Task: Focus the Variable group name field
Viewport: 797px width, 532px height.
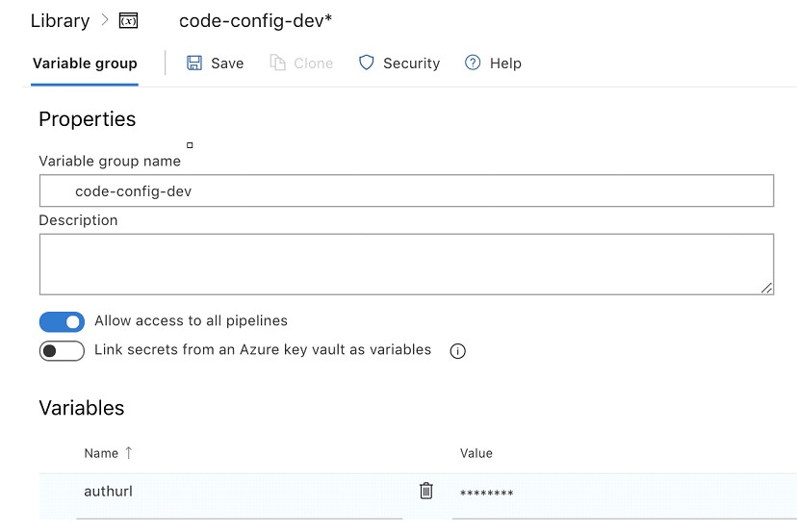Action: (406, 191)
